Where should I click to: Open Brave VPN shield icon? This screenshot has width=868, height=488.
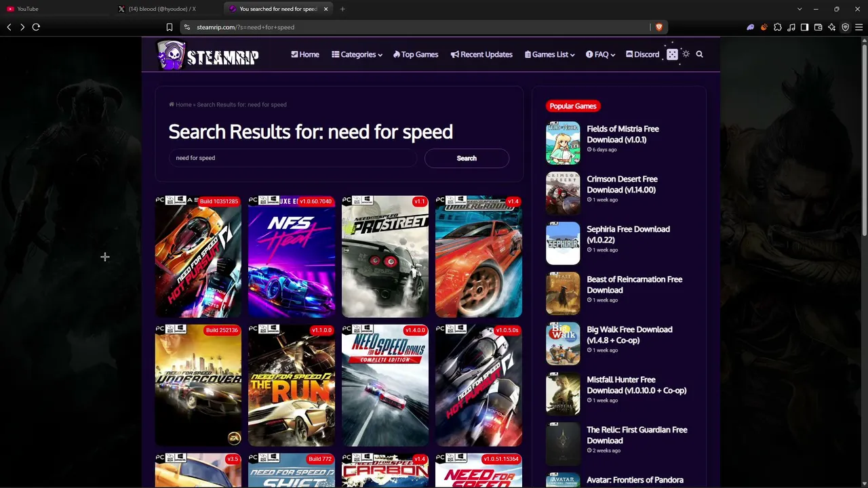[x=845, y=27]
